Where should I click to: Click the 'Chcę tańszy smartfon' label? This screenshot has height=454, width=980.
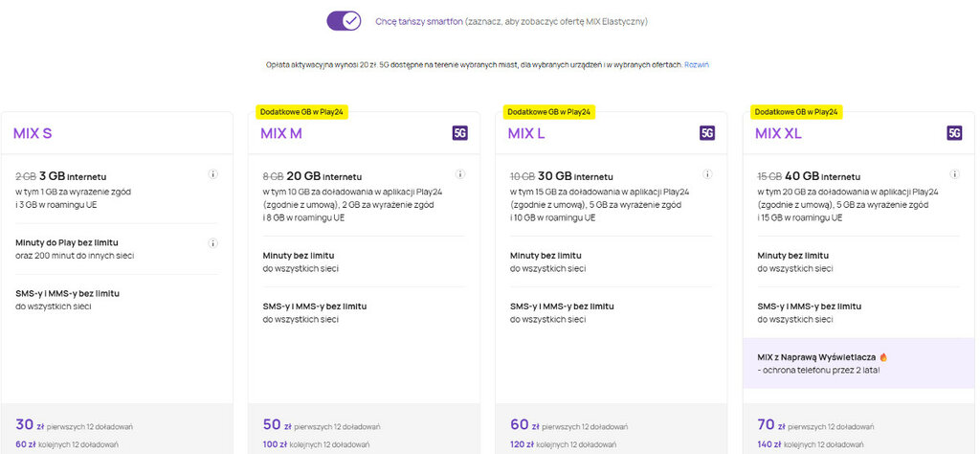click(419, 20)
